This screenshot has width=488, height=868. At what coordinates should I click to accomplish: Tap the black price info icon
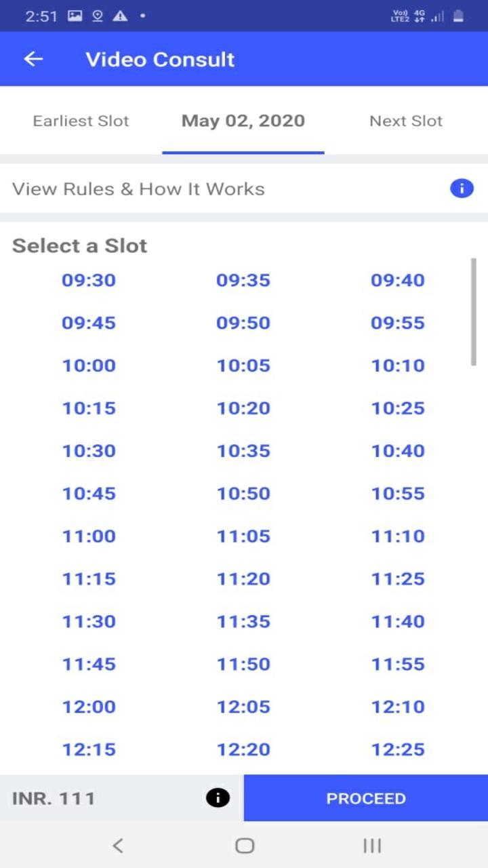click(218, 798)
